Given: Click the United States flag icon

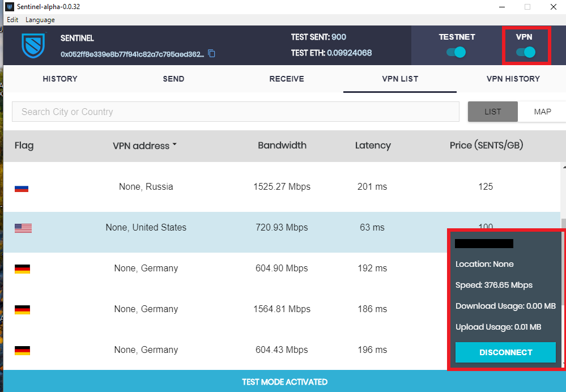Looking at the screenshot, I should point(23,228).
